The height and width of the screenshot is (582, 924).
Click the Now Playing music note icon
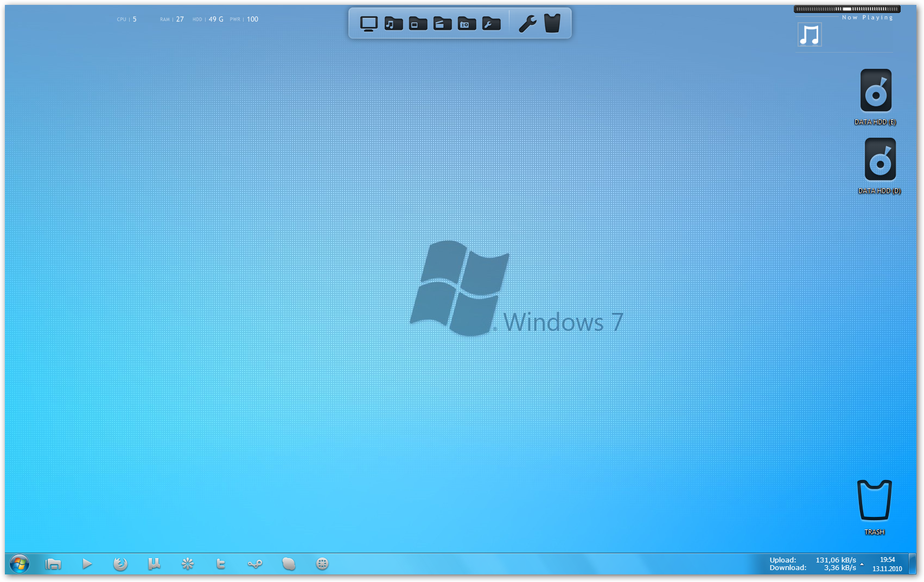[810, 35]
